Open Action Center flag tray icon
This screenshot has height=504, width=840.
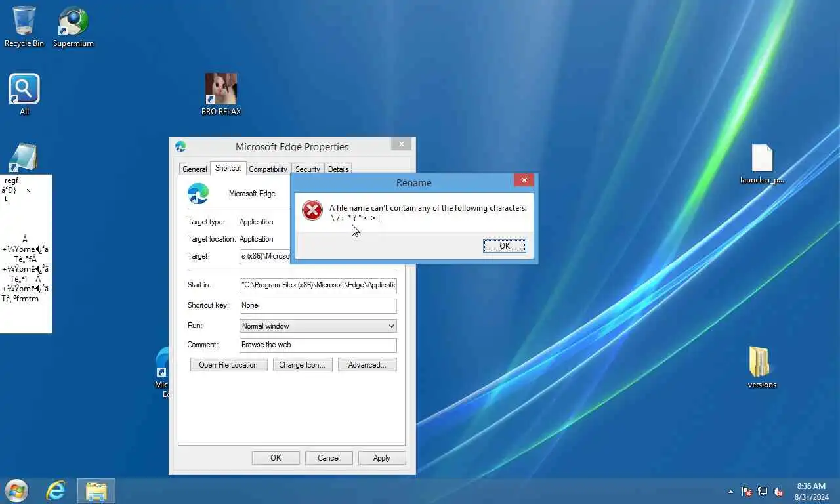coord(747,492)
